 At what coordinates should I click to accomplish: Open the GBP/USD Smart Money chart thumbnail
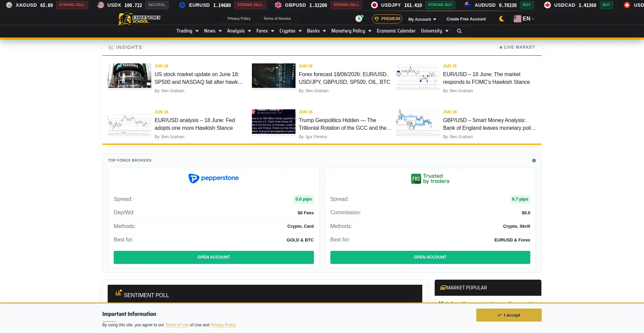[418, 122]
